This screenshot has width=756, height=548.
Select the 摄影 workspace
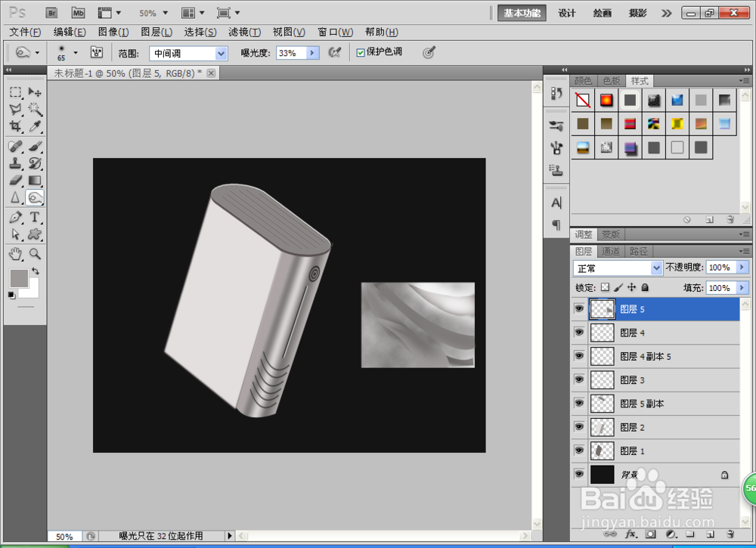[637, 13]
